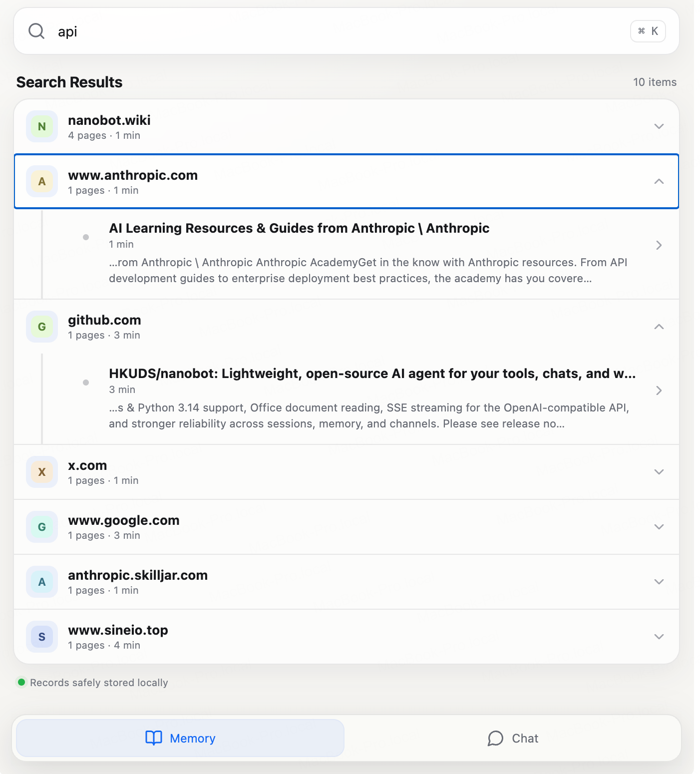
Task: Collapse the github.com group chevron
Action: [659, 327]
